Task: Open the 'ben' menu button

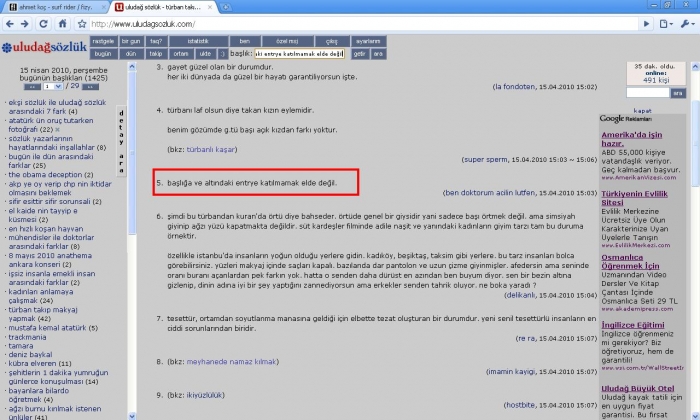Action: 245,41
